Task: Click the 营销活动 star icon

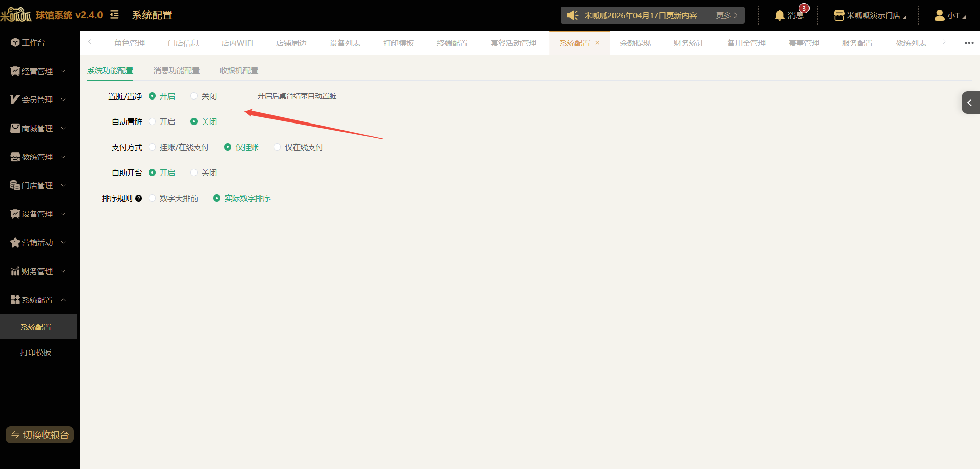Action: [x=15, y=242]
